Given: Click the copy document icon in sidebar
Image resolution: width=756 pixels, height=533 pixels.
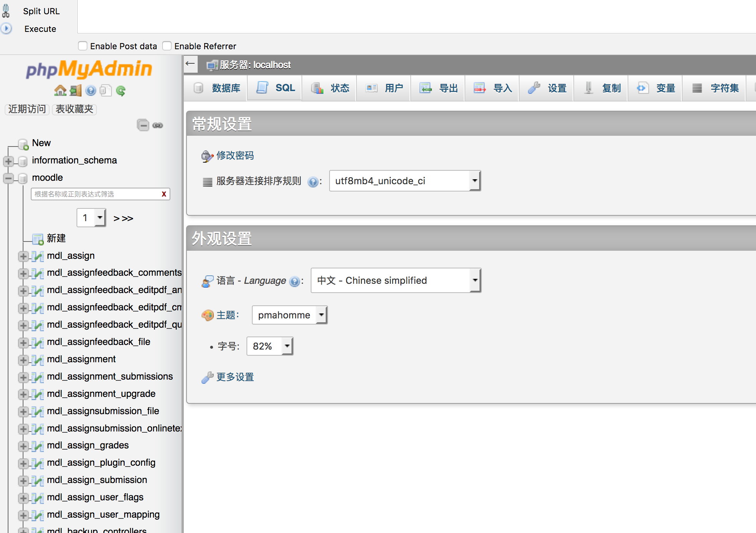Looking at the screenshot, I should coord(105,90).
